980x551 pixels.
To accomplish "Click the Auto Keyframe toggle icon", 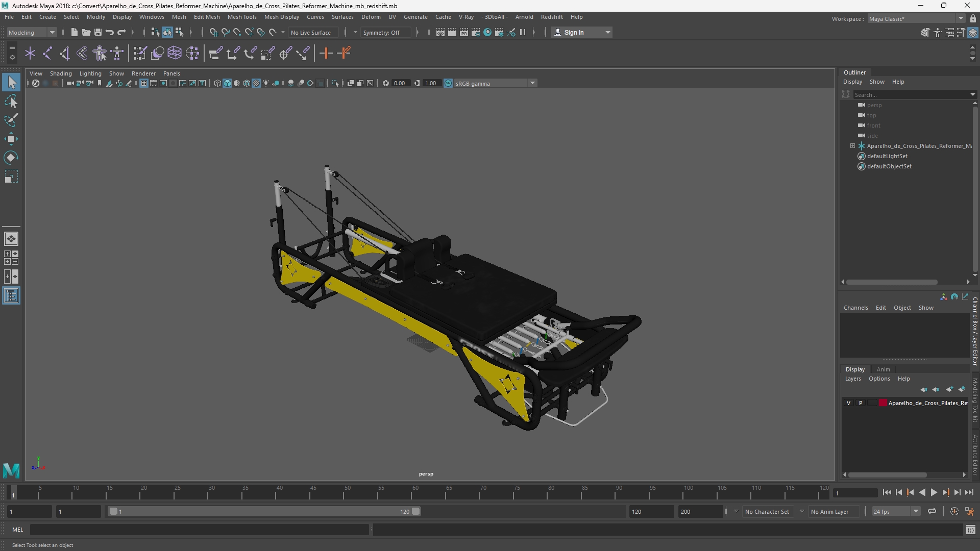I will point(954,511).
